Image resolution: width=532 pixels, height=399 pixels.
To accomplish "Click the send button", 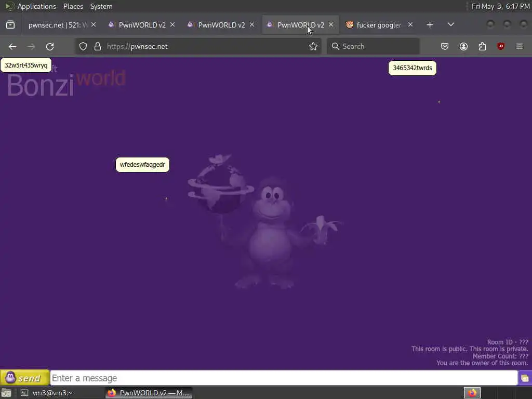I will pos(25,378).
